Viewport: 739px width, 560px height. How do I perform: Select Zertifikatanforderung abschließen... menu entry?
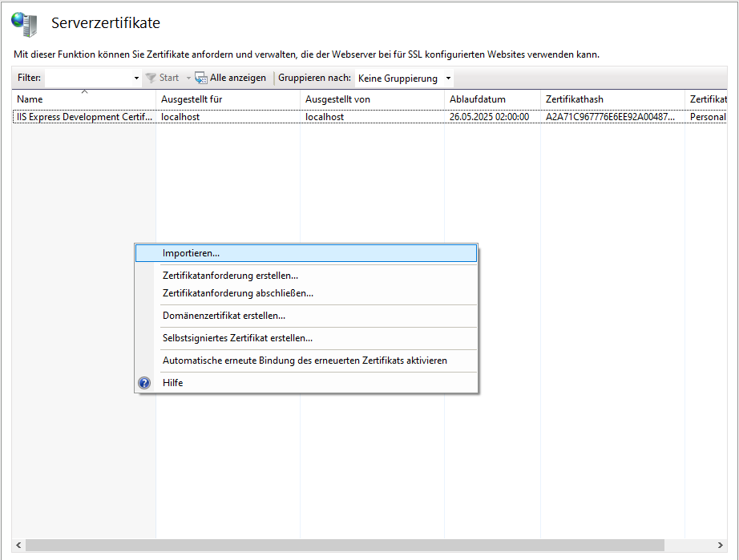click(237, 293)
